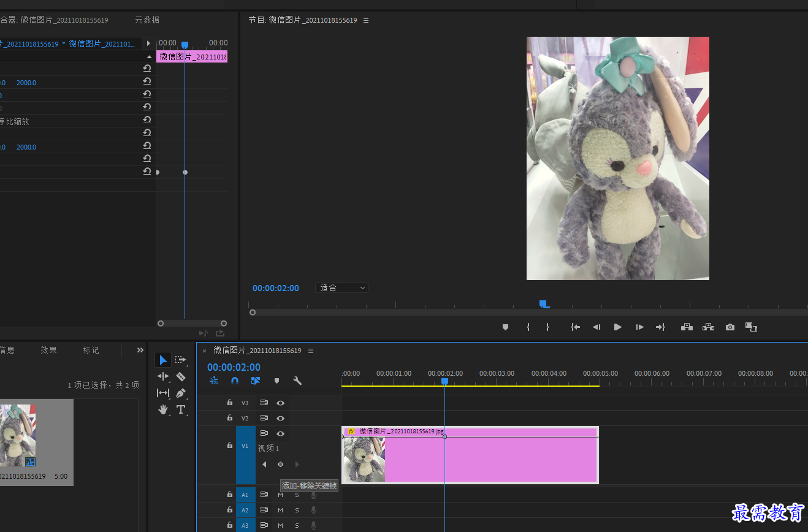Solo audio track A2
This screenshot has width=808, height=532.
[x=297, y=510]
